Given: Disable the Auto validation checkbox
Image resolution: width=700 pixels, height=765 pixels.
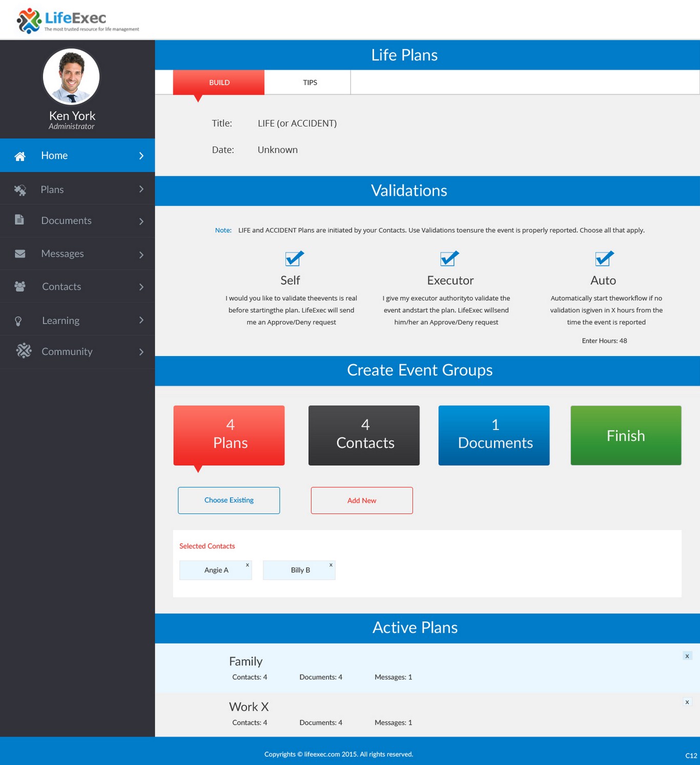Looking at the screenshot, I should (x=604, y=259).
